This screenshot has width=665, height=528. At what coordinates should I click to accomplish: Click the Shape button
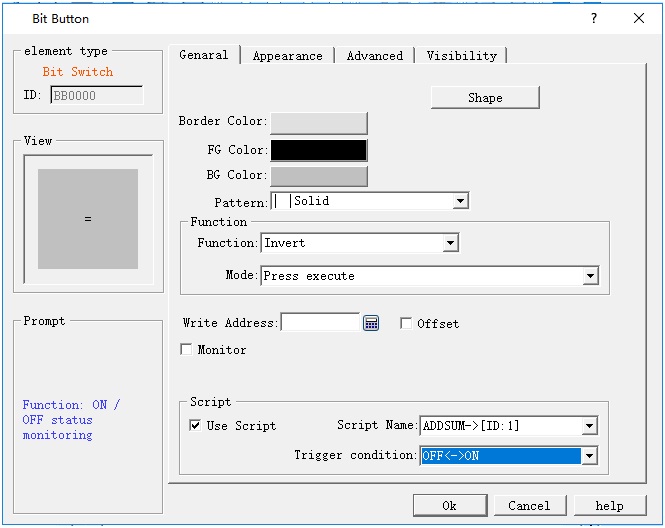pos(485,98)
